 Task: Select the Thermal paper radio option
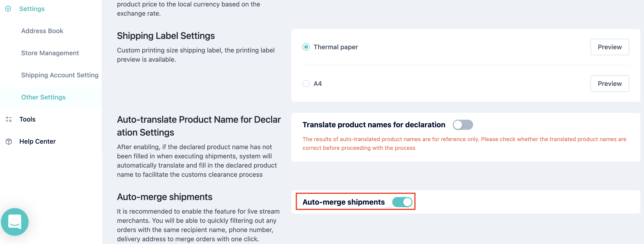click(306, 47)
